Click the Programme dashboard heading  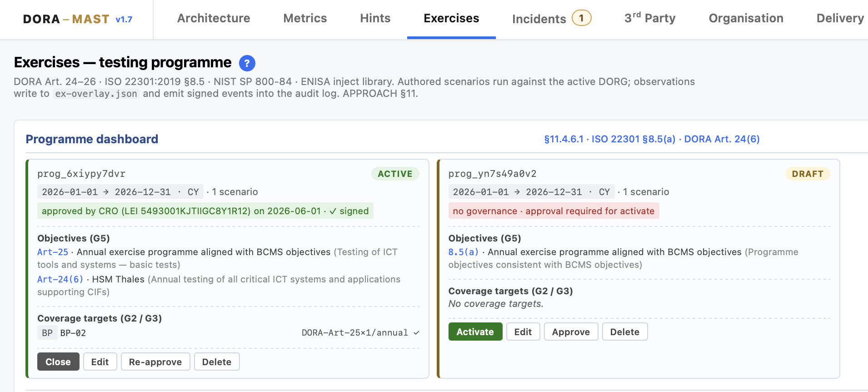(x=92, y=139)
